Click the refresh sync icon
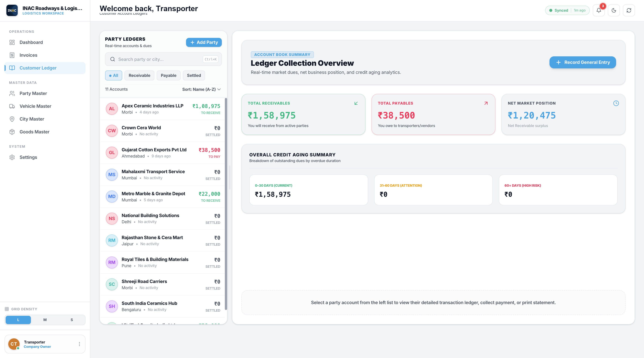This screenshot has height=358, width=644. [x=629, y=10]
